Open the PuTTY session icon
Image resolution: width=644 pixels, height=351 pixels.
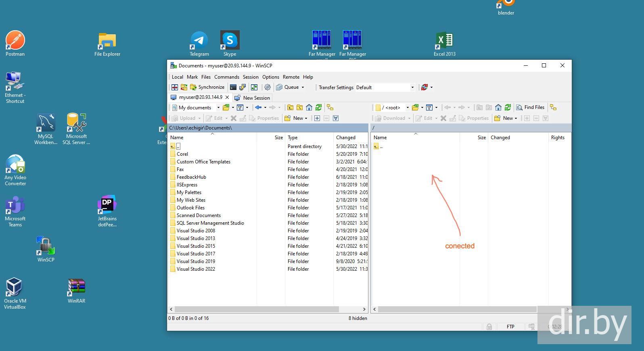[x=243, y=87]
